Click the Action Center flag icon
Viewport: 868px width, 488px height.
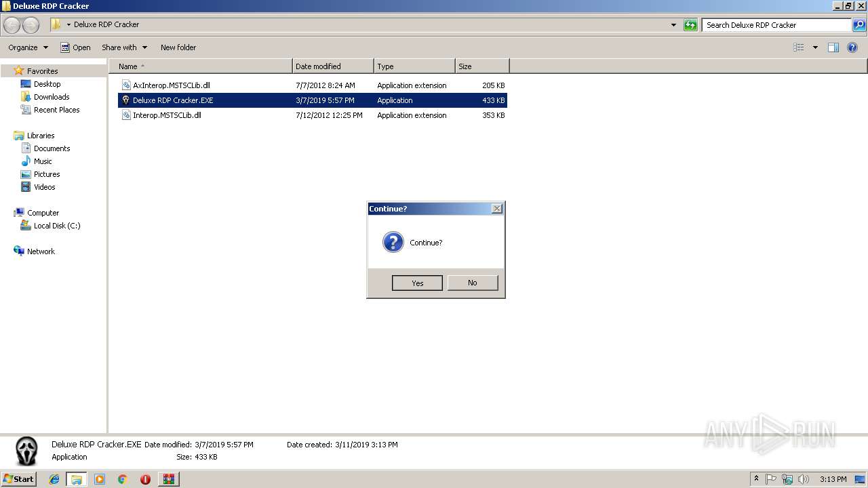pyautogui.click(x=771, y=479)
